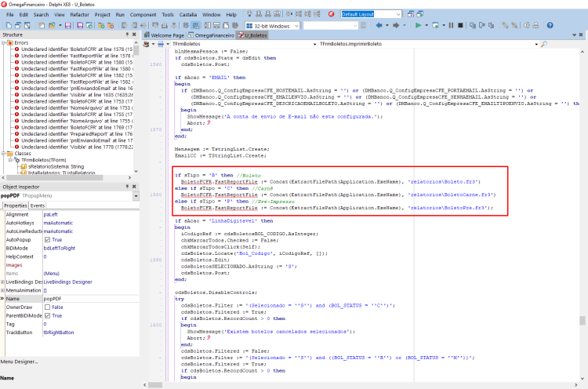Open the dropdown arrow beside Run button
This screenshot has height=389, width=588.
coord(426,26)
